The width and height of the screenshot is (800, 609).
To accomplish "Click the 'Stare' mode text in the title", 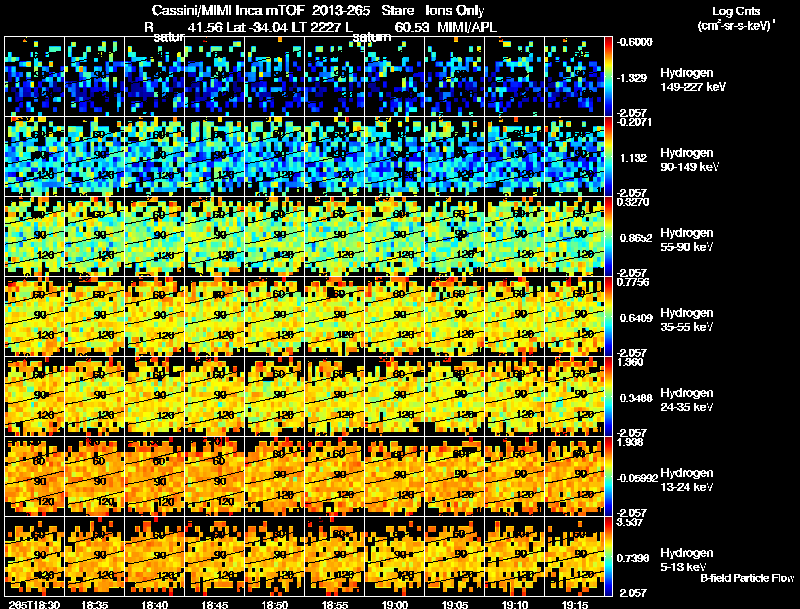I will pyautogui.click(x=397, y=10).
